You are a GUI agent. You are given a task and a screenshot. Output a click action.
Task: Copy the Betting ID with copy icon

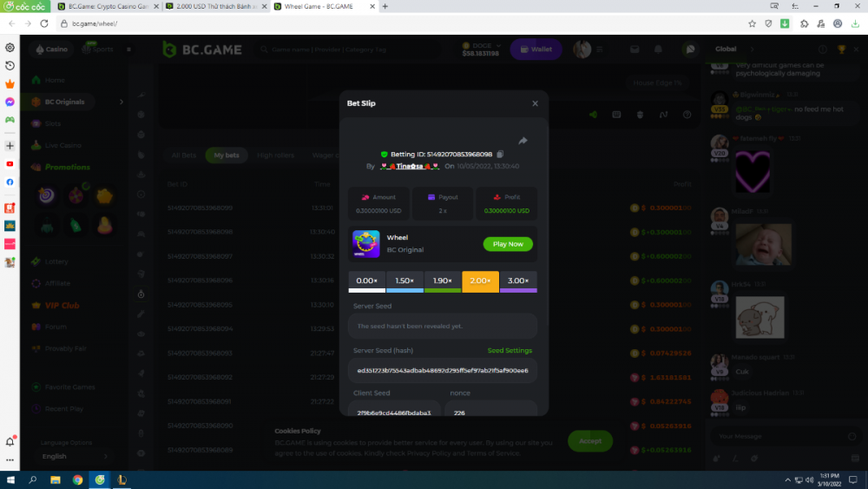click(x=501, y=154)
